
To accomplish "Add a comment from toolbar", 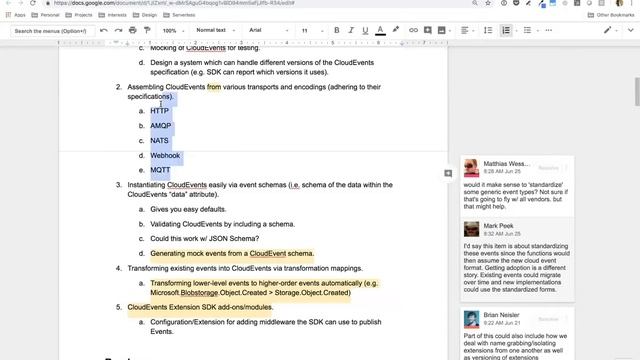I will pos(428,30).
